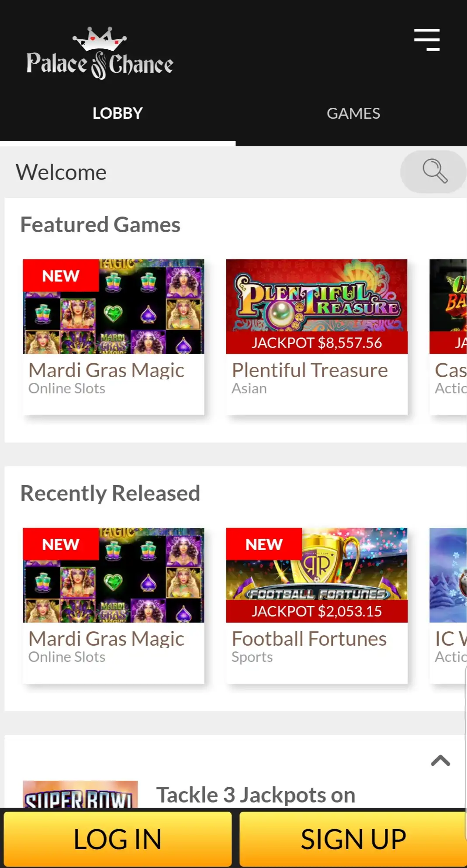The height and width of the screenshot is (868, 467).
Task: Tap JACKPOT $2,053.15 banner
Action: click(317, 611)
